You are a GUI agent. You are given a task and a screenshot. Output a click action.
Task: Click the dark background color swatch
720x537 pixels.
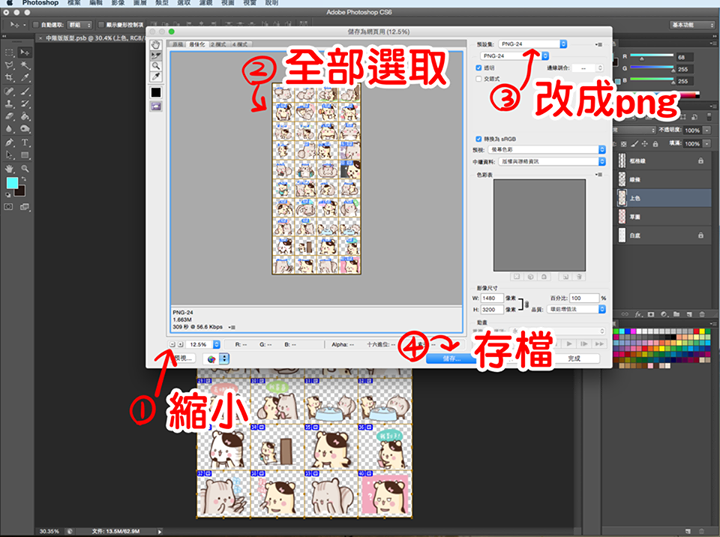point(20,192)
